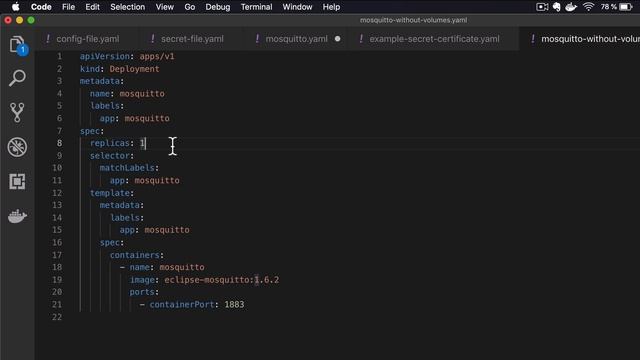Click unsaved dot on mosquitto.yaml tab
The width and height of the screenshot is (640, 360).
pyautogui.click(x=338, y=39)
